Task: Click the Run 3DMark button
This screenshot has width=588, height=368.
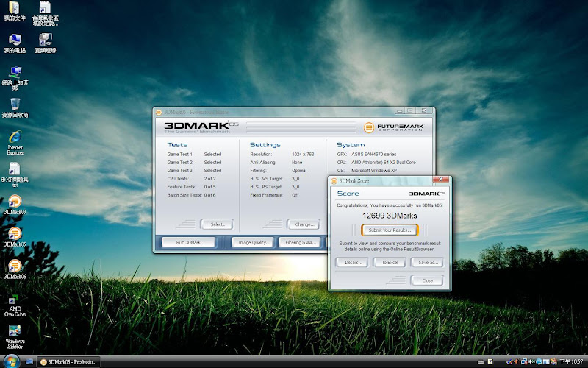Action: pos(188,243)
